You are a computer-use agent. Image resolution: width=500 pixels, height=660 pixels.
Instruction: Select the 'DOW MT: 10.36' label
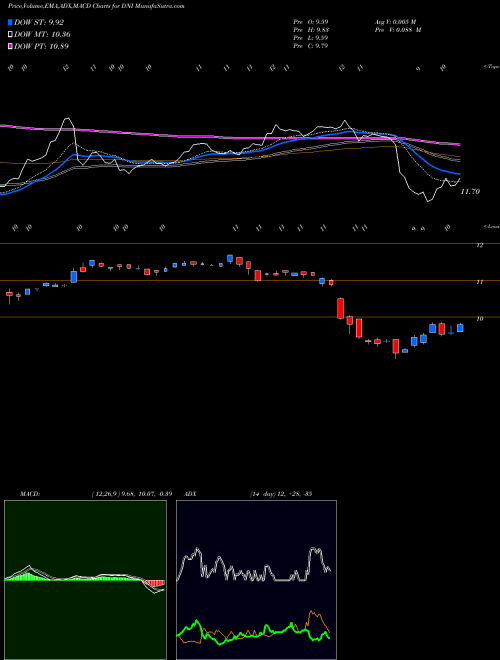(42, 35)
